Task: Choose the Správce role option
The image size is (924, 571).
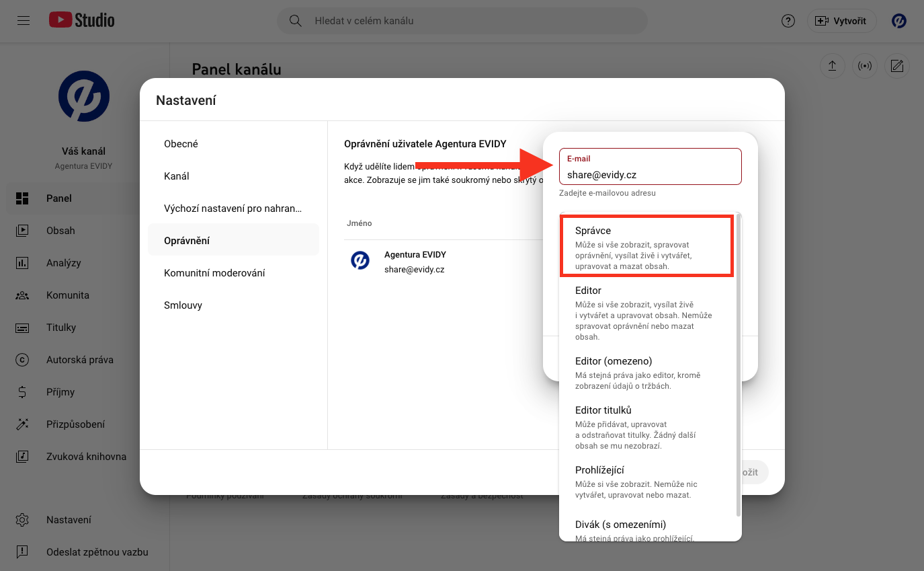Action: tap(646, 246)
